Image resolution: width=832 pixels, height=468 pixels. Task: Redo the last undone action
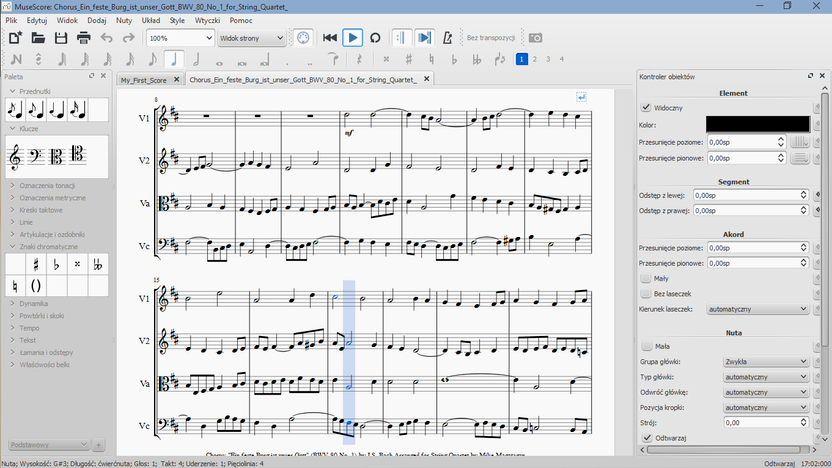click(129, 38)
